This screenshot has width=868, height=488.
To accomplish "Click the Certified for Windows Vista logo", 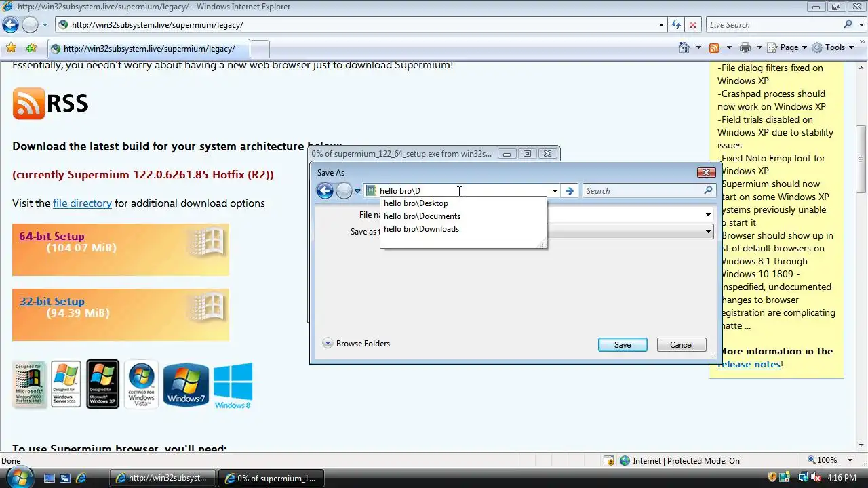I will coord(141,384).
